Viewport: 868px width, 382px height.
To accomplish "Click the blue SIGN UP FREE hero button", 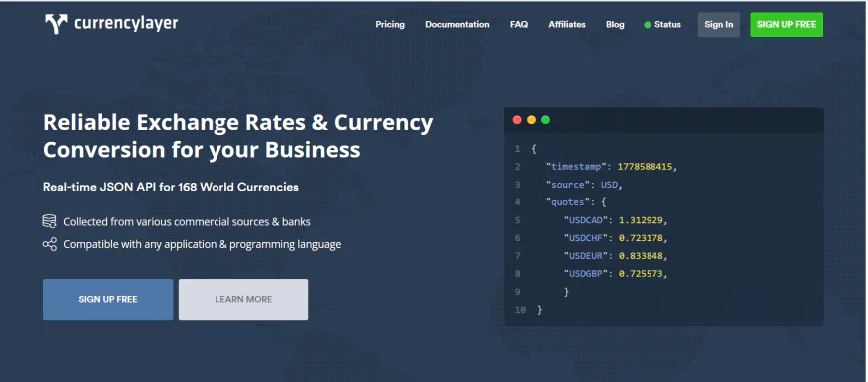I will (x=108, y=299).
